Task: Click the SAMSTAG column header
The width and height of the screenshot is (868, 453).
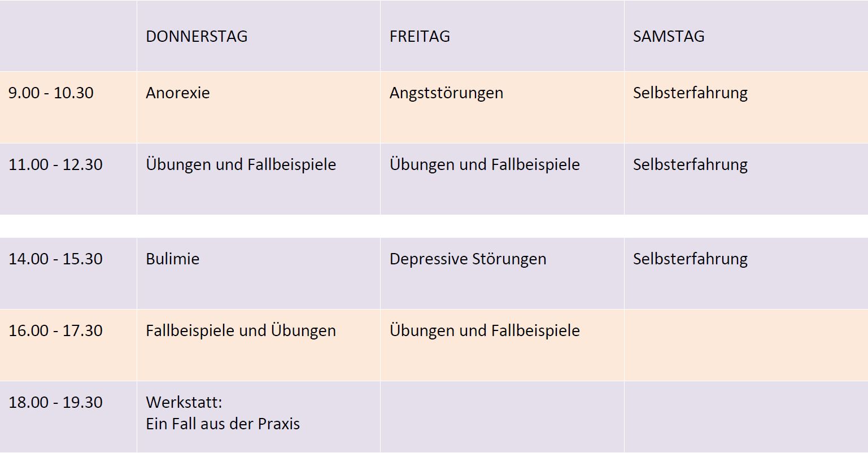Action: coord(669,36)
